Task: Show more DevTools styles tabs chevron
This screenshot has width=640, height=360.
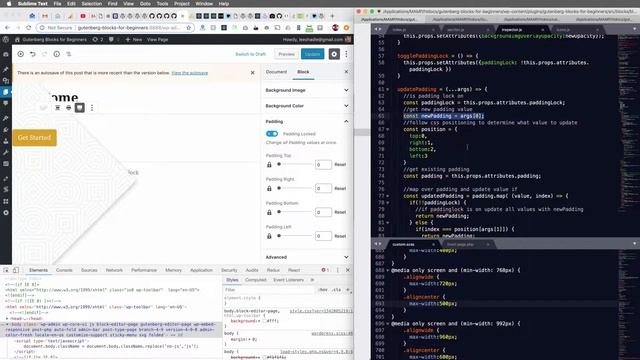Action: point(312,280)
